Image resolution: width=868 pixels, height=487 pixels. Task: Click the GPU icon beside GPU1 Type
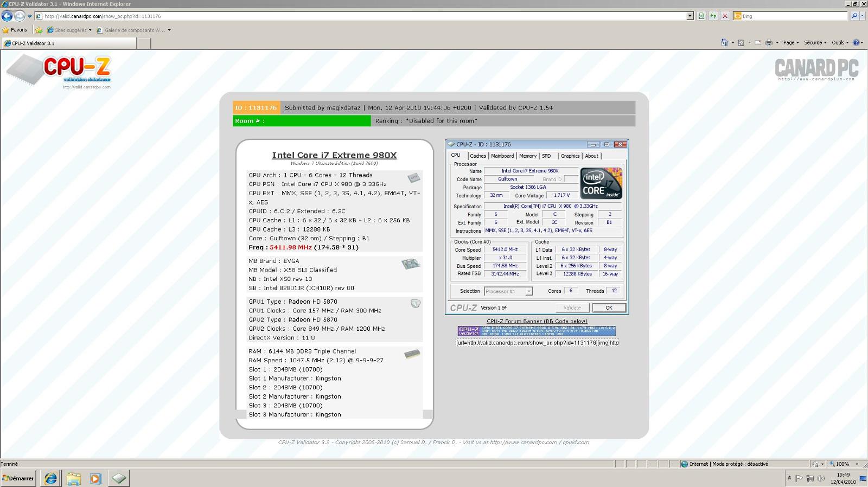(x=416, y=304)
